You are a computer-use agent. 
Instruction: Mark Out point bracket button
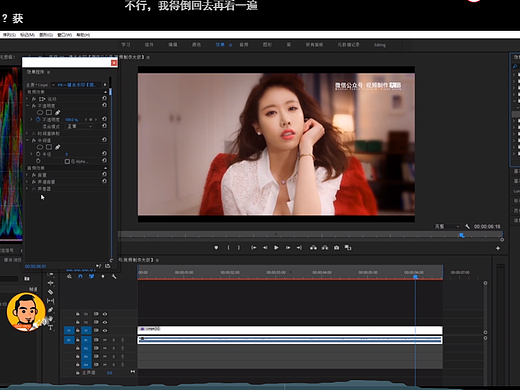[239, 248]
